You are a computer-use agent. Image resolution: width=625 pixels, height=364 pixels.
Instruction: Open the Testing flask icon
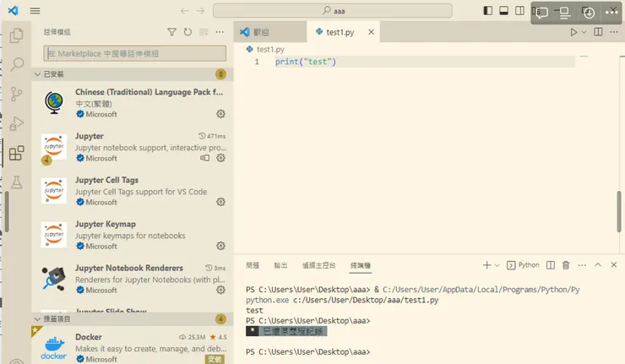point(16,182)
